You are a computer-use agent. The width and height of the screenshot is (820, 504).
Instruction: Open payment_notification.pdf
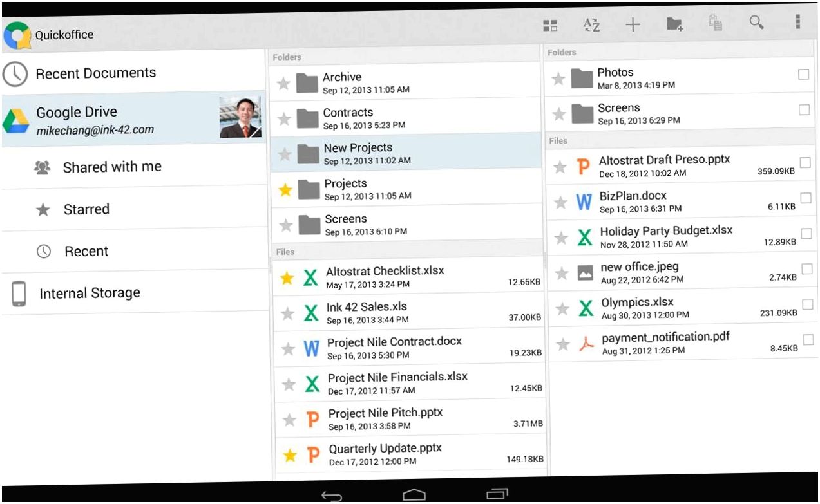click(x=685, y=342)
